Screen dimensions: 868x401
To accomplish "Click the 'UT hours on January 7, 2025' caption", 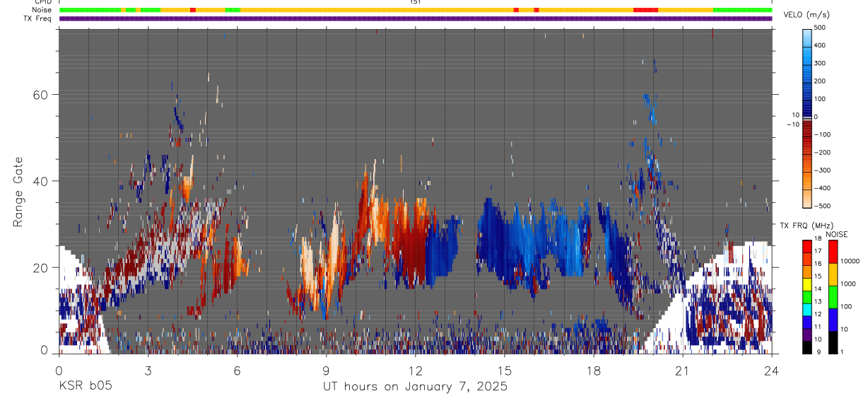I will tap(416, 388).
